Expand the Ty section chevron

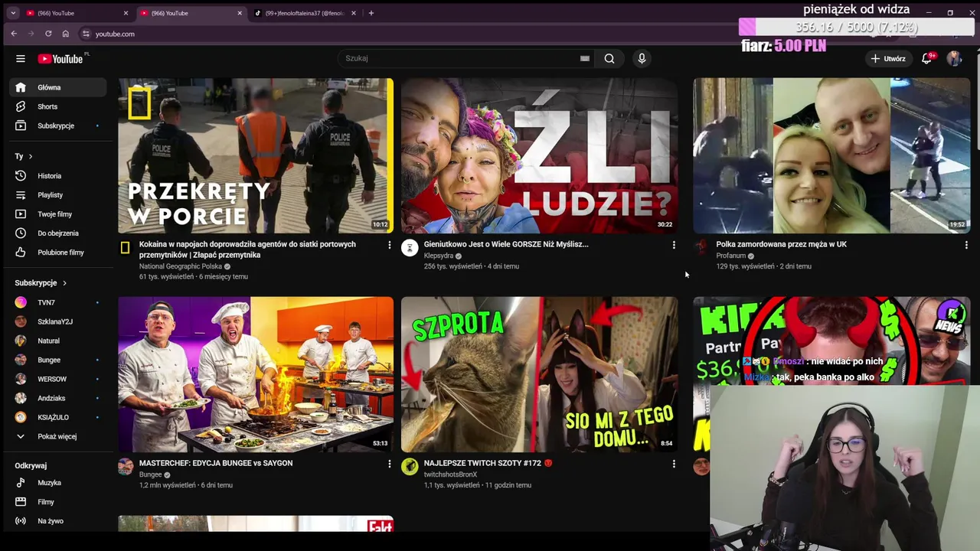click(31, 156)
